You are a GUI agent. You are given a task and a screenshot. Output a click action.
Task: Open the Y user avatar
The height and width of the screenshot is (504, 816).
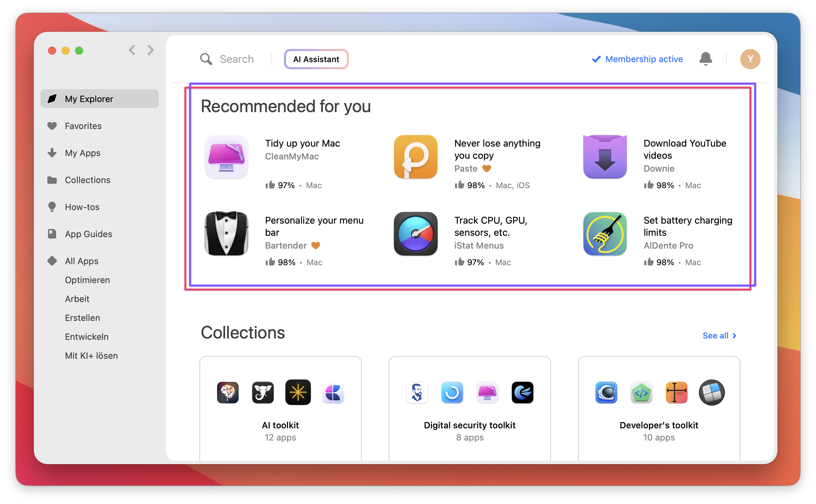(x=750, y=59)
